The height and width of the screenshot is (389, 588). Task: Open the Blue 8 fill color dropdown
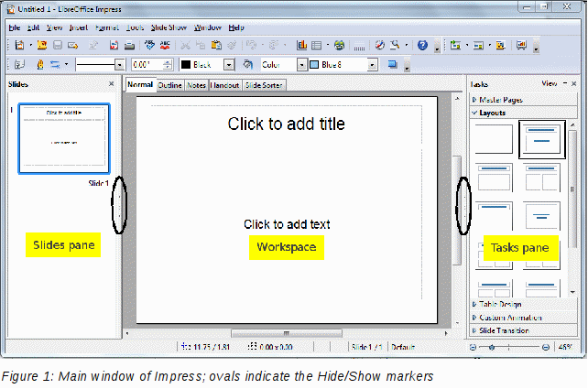pyautogui.click(x=372, y=65)
